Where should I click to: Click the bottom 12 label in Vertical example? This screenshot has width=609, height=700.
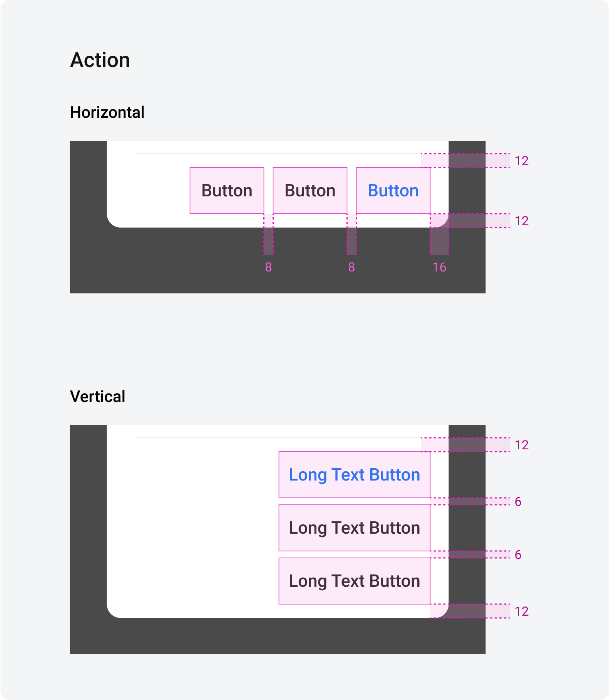[x=522, y=611]
